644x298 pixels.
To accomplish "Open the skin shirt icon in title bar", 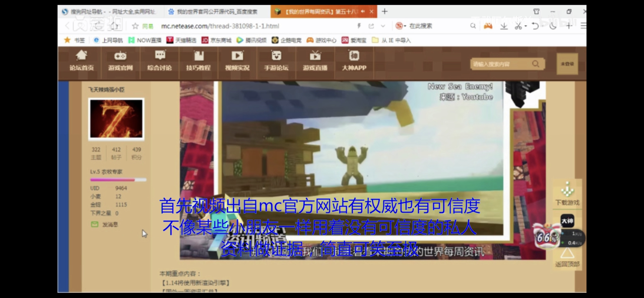I will [x=537, y=12].
